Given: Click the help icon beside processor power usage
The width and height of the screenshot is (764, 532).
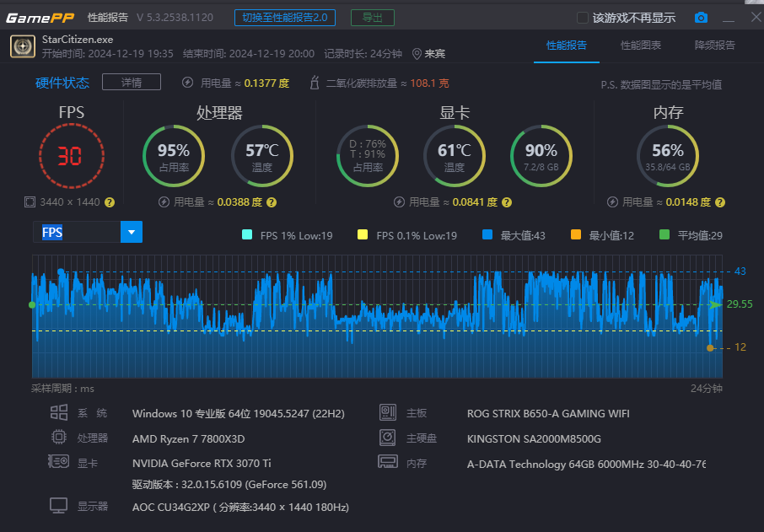Looking at the screenshot, I should (x=272, y=202).
